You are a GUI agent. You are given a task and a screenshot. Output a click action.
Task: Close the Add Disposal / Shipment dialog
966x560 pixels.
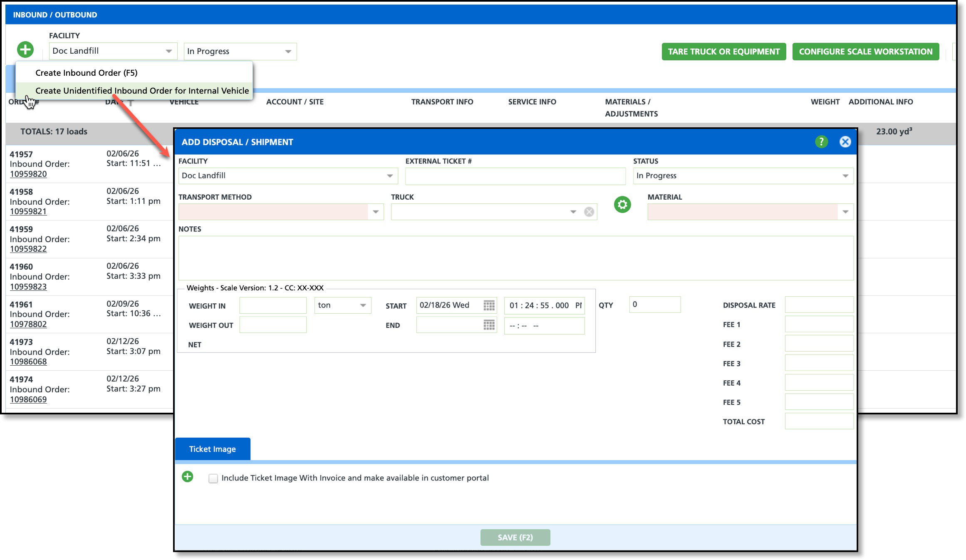pos(845,142)
